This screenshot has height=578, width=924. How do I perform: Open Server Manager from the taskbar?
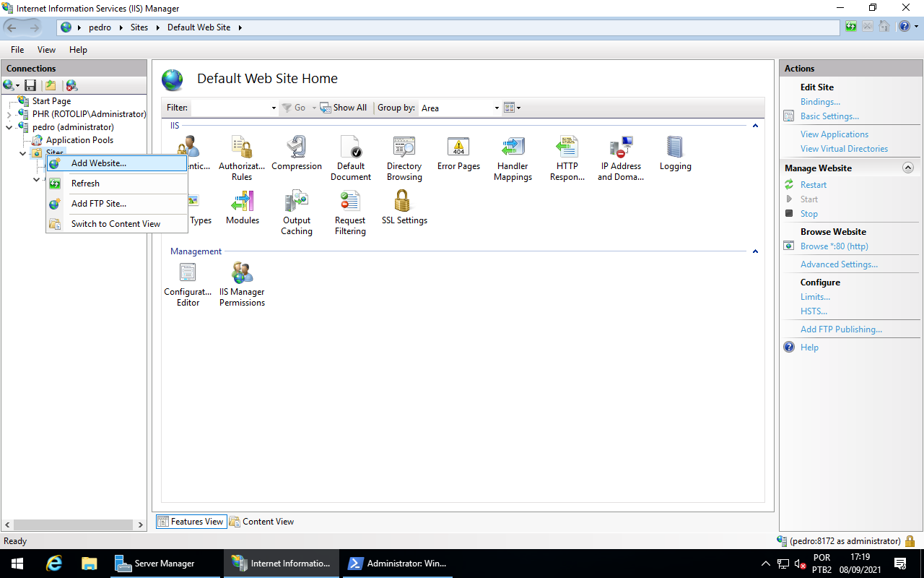point(154,564)
